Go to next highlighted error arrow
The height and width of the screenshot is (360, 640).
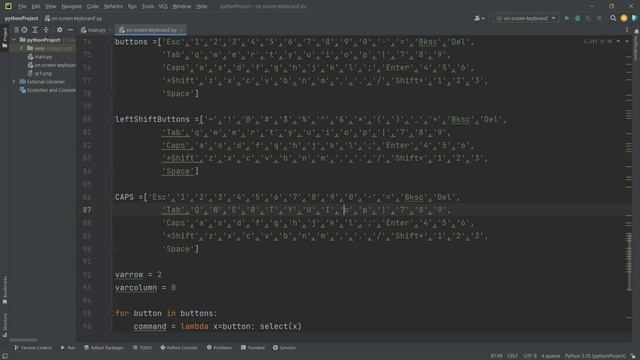[627, 41]
